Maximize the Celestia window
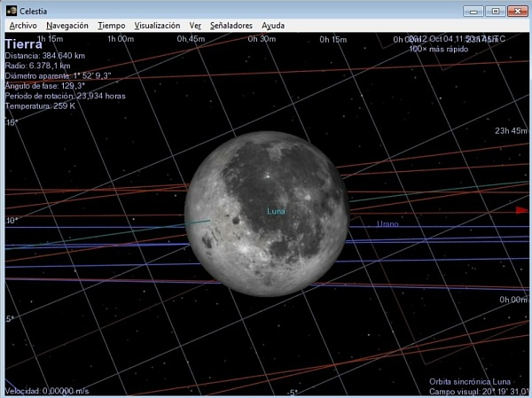The image size is (532, 398). tap(495, 10)
